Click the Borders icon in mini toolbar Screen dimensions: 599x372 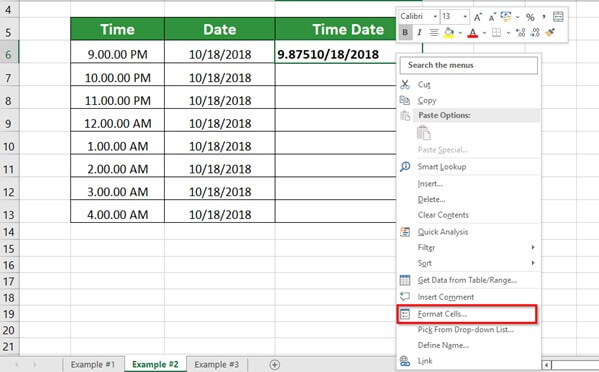click(496, 33)
